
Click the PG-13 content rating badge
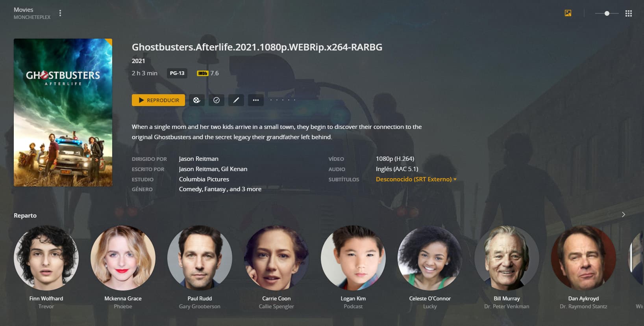pos(177,73)
